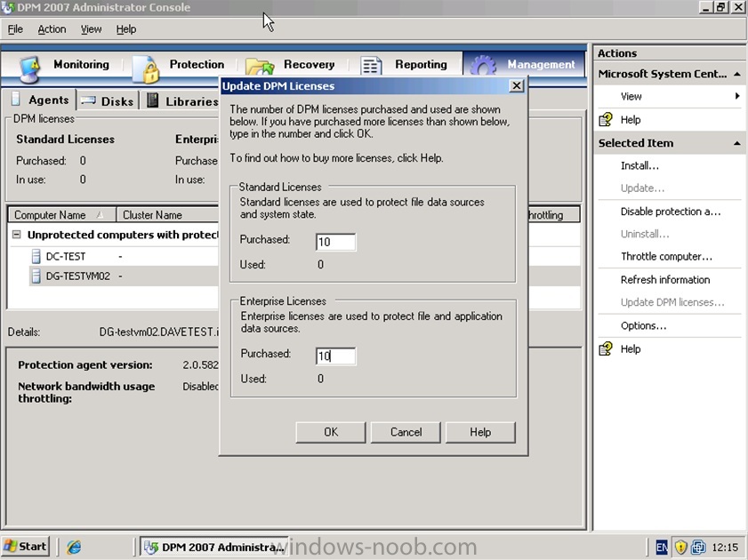Viewport: 748px width, 560px height.
Task: Open the View menu
Action: coord(91,29)
